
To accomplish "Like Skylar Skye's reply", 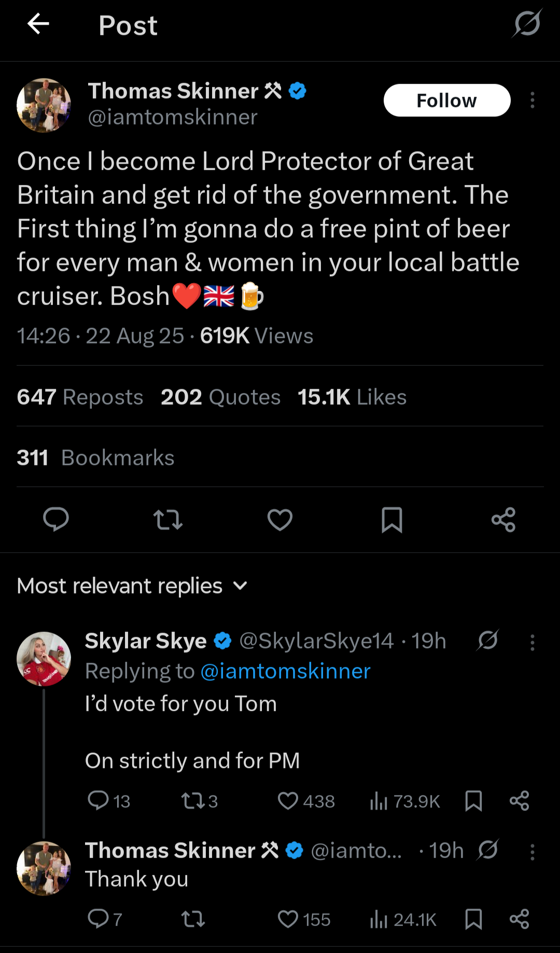I will click(288, 801).
